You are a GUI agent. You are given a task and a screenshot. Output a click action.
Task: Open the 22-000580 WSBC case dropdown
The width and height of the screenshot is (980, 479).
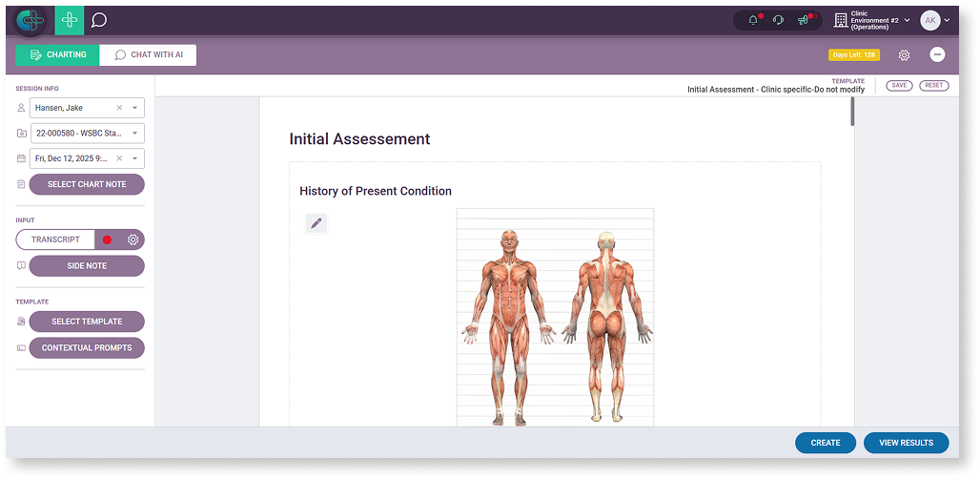click(134, 134)
